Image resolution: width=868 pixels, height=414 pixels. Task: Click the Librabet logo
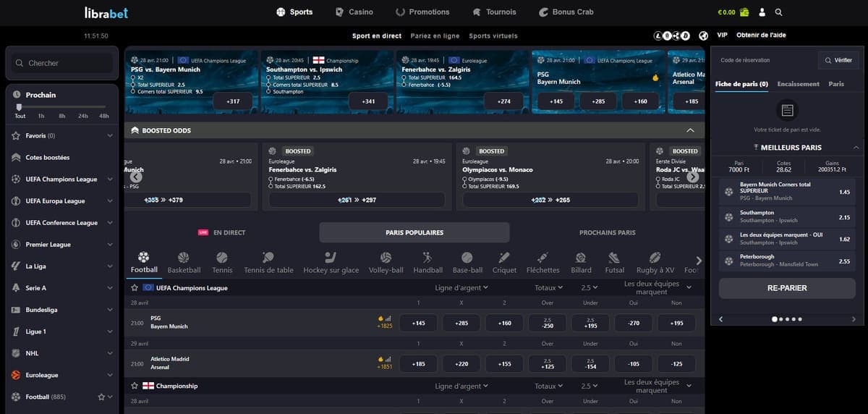[x=106, y=12]
